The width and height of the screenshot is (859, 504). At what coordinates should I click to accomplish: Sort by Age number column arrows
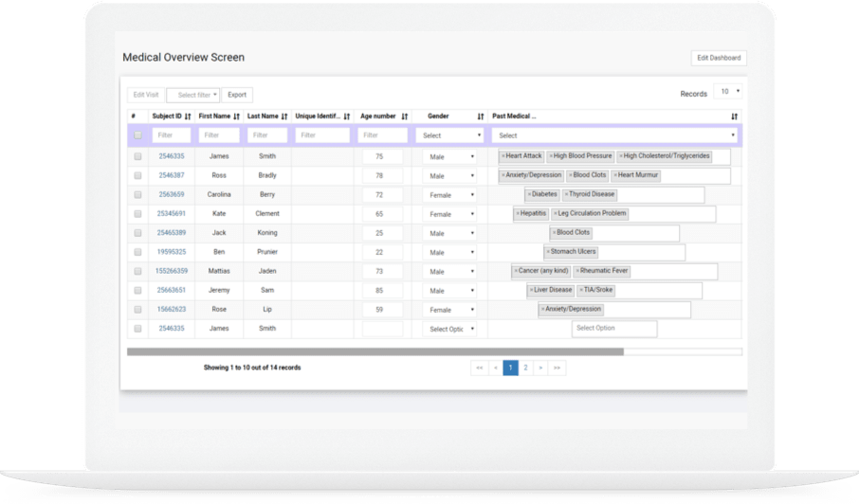click(x=405, y=117)
